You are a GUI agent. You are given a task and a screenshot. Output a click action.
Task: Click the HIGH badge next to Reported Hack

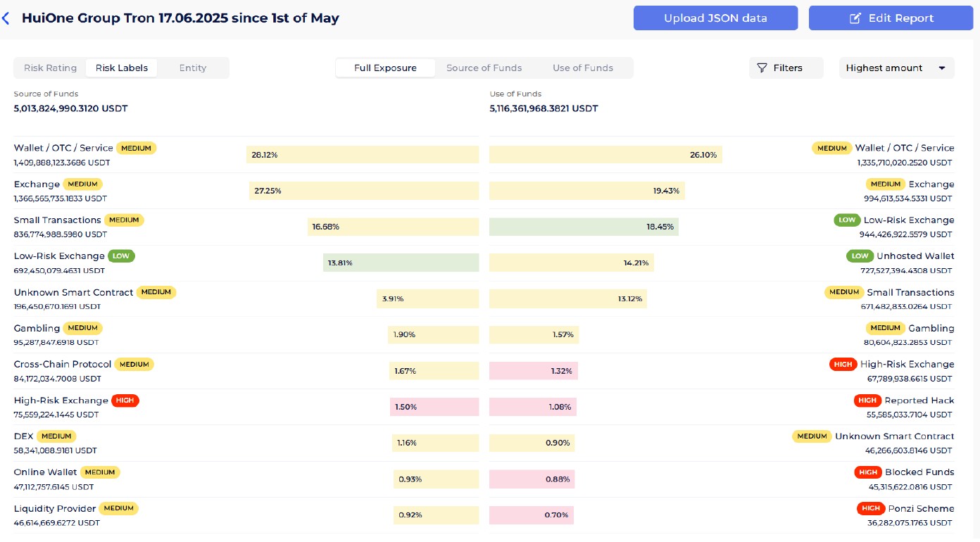tap(867, 401)
